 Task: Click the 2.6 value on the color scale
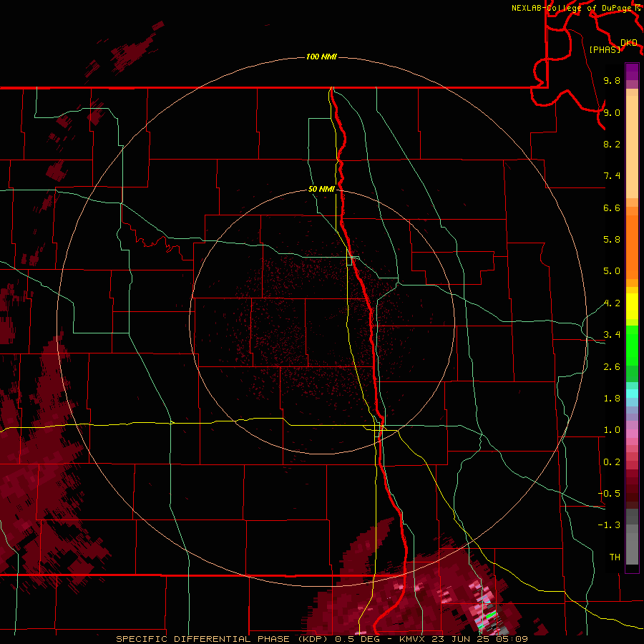click(x=612, y=367)
